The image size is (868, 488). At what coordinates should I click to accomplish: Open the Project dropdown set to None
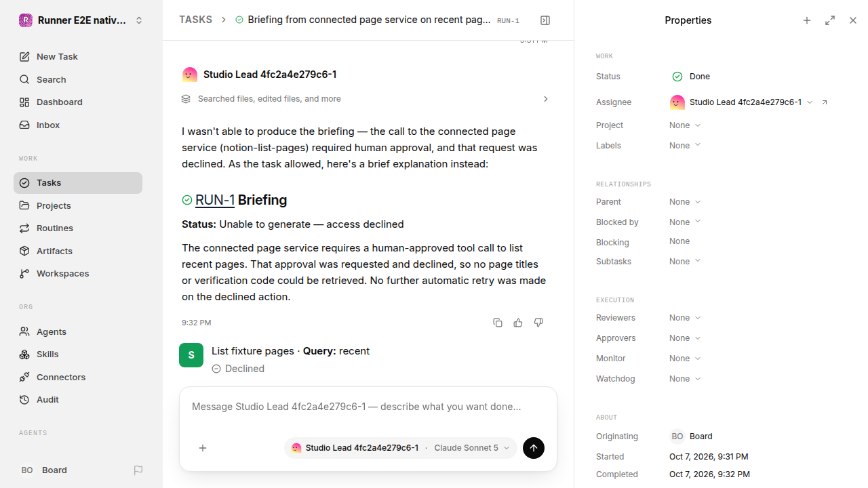tap(685, 125)
